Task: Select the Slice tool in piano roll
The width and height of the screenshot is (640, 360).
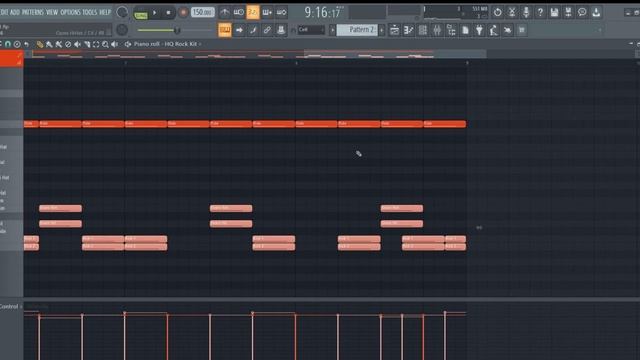Action: click(87, 44)
